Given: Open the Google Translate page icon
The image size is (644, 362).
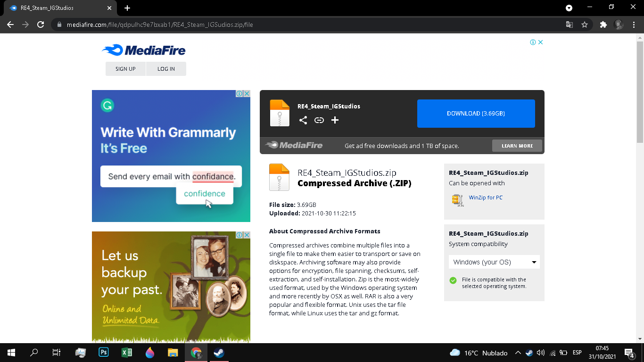Looking at the screenshot, I should [570, 25].
